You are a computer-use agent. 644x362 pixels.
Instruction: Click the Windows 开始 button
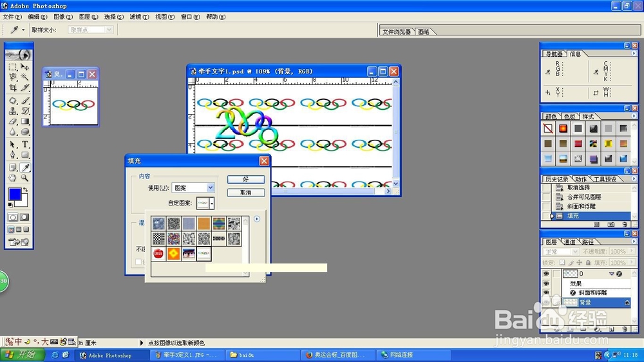[x=23, y=355]
